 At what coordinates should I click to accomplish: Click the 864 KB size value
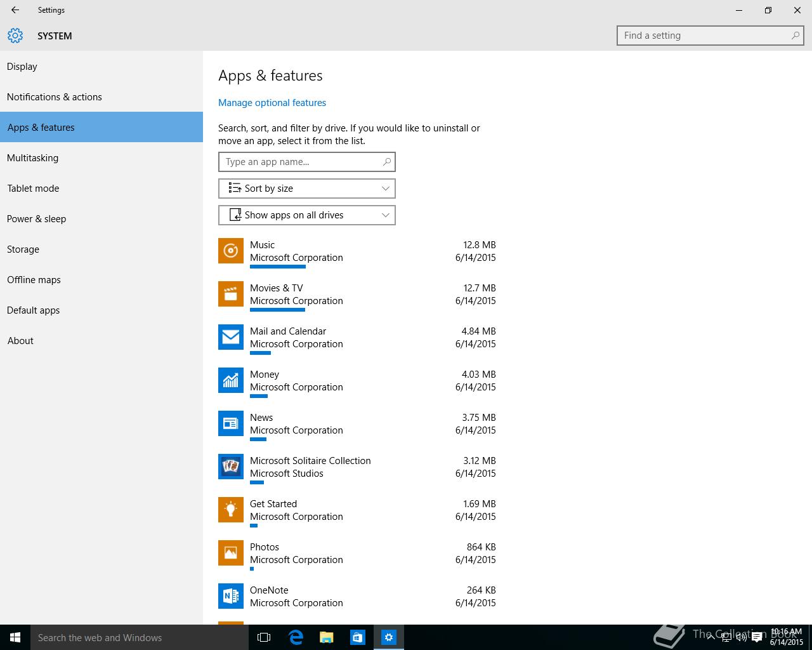481,547
